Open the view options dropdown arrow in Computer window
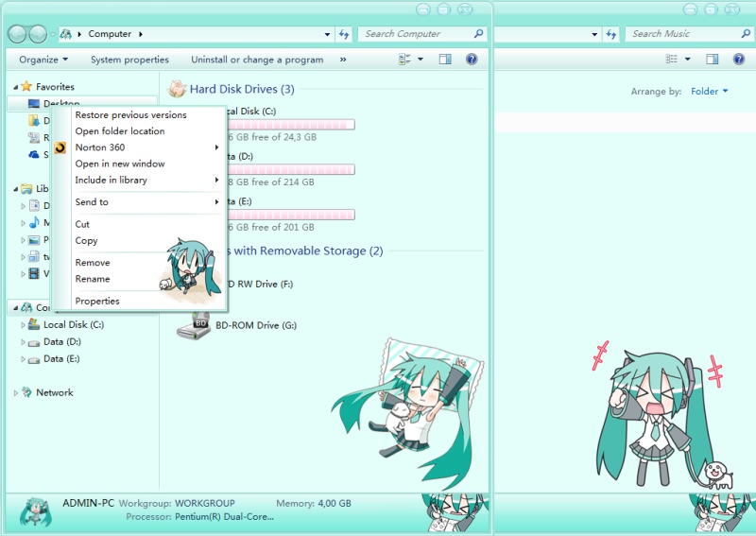The height and width of the screenshot is (536, 756). click(421, 60)
